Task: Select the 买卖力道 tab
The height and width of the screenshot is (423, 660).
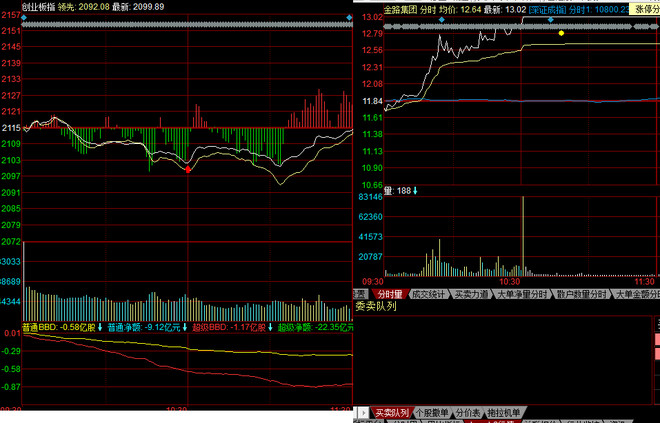Action: [x=471, y=294]
